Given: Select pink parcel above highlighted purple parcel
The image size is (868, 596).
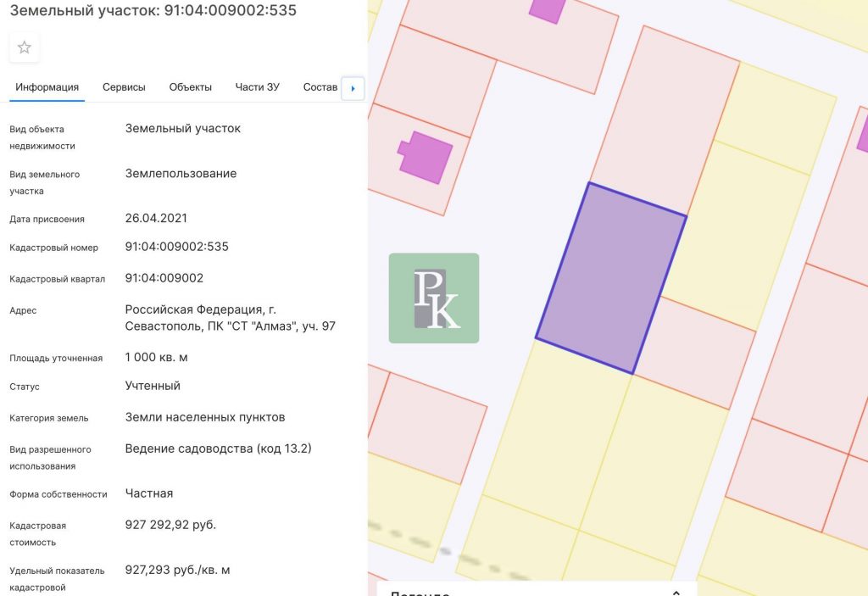Looking at the screenshot, I should click(663, 119).
